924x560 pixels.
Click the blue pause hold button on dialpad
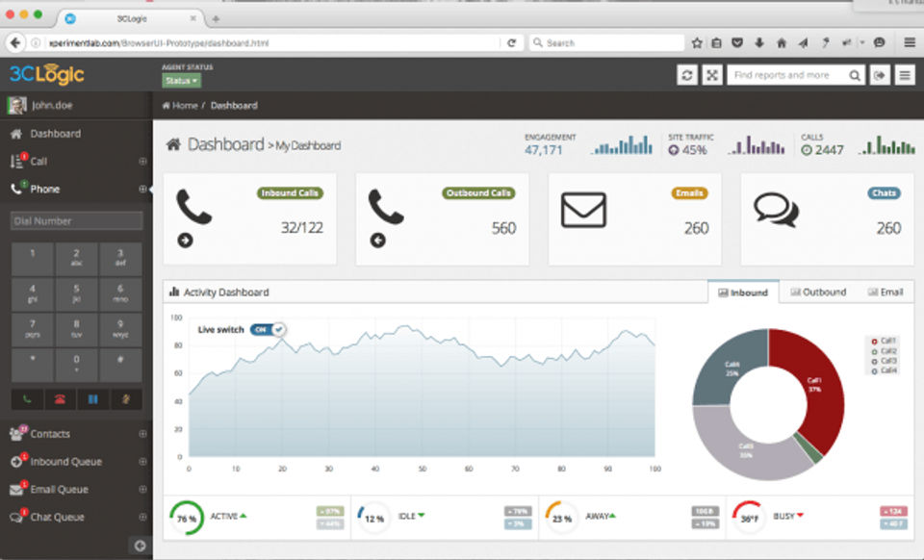[93, 399]
